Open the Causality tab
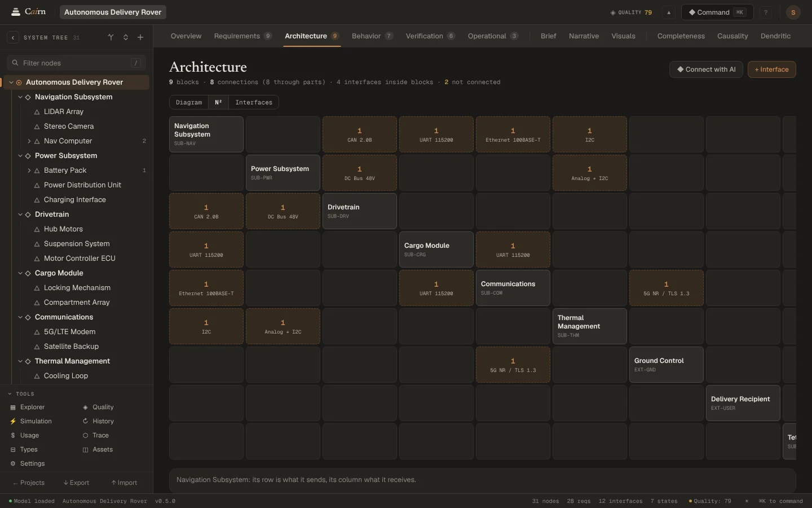Screen dimensions: 812x508 click(x=732, y=36)
